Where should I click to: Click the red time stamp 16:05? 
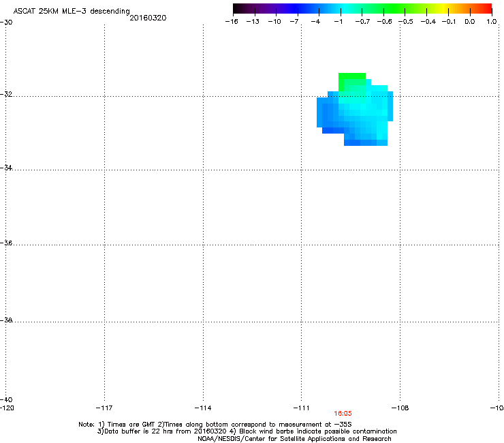[x=343, y=414]
